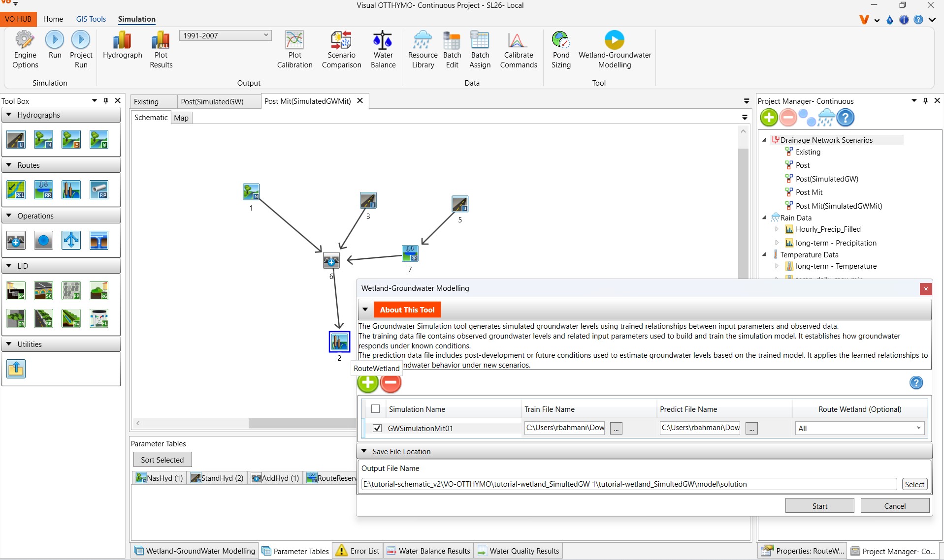Open the Resource Library

[423, 49]
